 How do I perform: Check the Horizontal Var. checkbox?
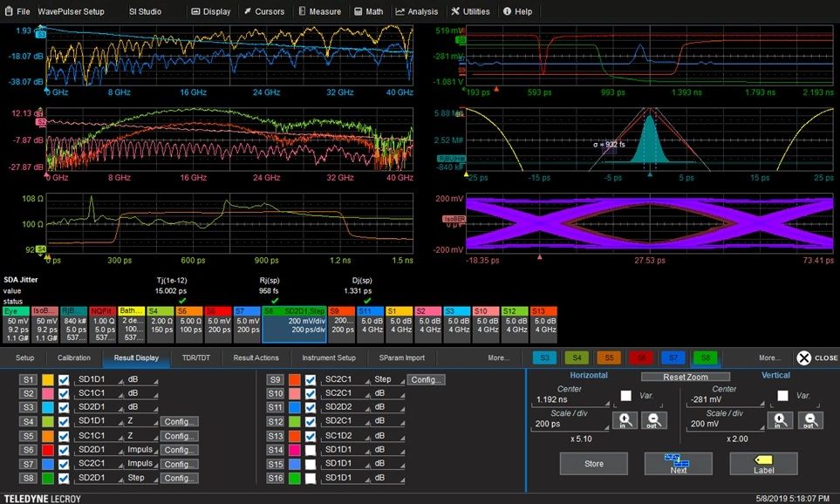625,395
